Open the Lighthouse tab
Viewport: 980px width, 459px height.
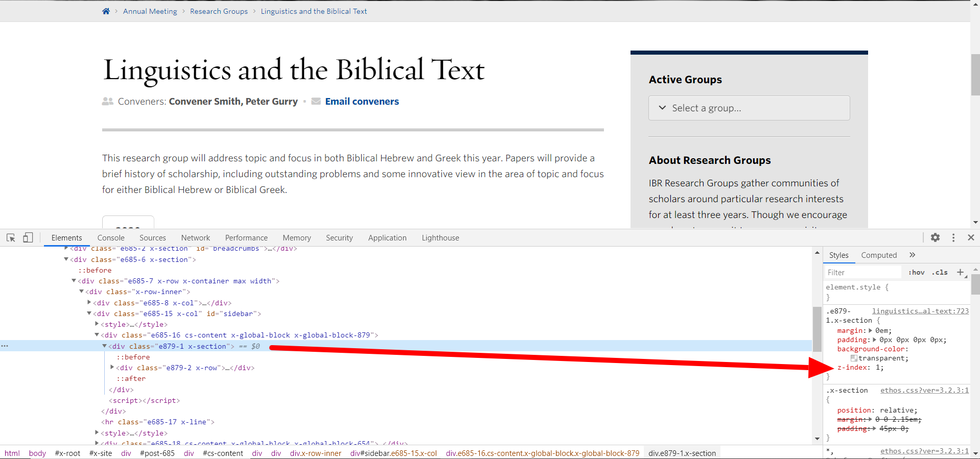pyautogui.click(x=440, y=238)
